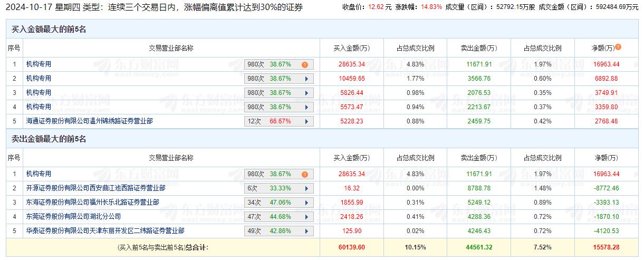Click the arrow icon in the 开源证券 row
The image size is (644, 260).
coord(306,188)
